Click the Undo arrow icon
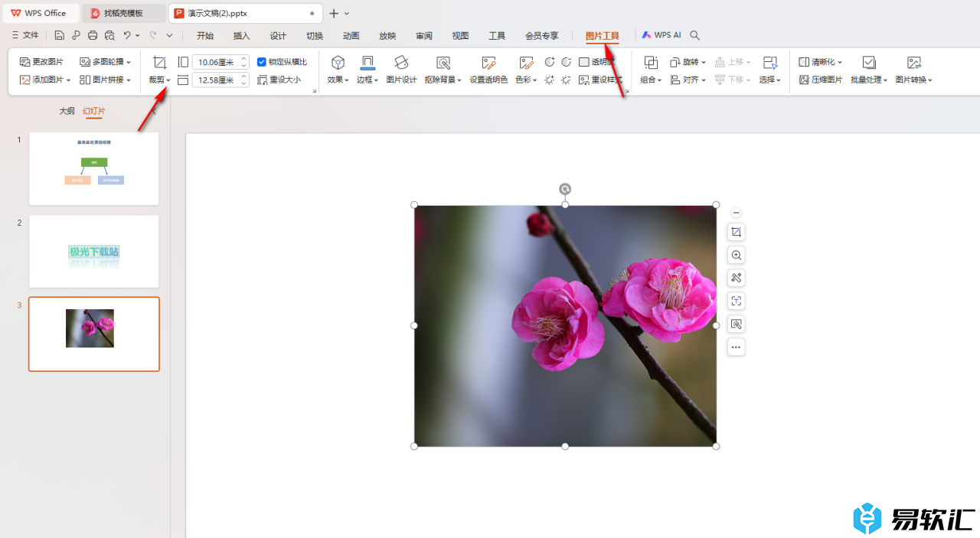Image resolution: width=980 pixels, height=538 pixels. coord(127,35)
